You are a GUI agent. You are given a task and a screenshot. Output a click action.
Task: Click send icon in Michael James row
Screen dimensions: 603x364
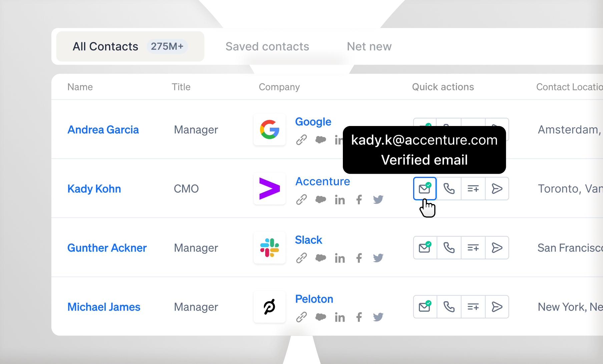click(497, 307)
